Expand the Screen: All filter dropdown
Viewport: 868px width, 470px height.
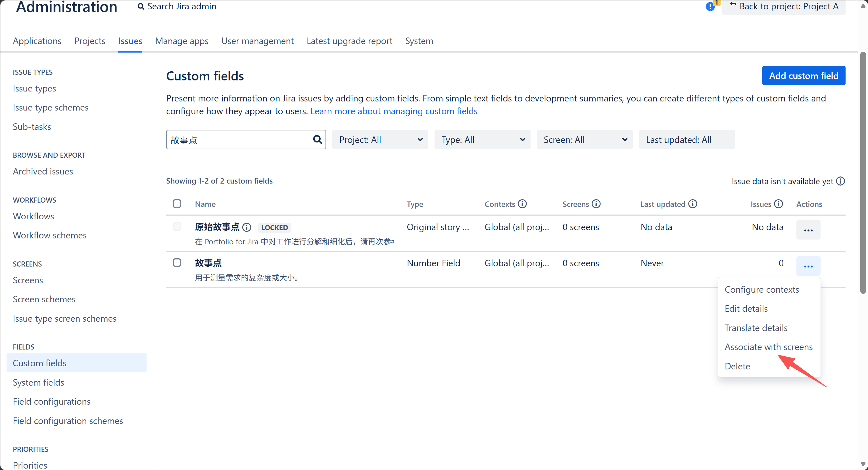pyautogui.click(x=585, y=140)
